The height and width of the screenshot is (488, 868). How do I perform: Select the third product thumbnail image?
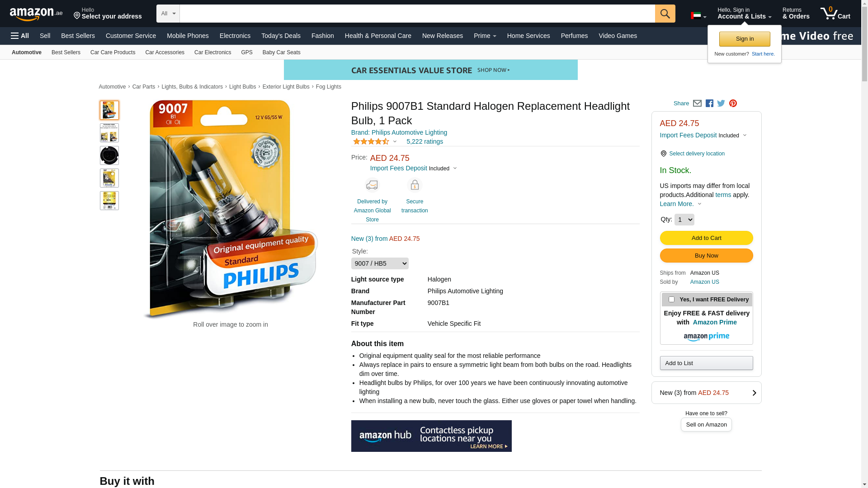click(x=109, y=155)
